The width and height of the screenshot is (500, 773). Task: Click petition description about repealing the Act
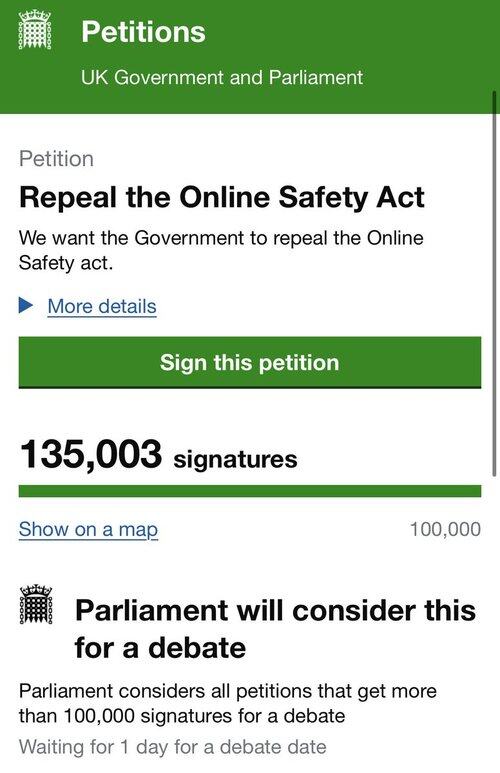point(221,250)
